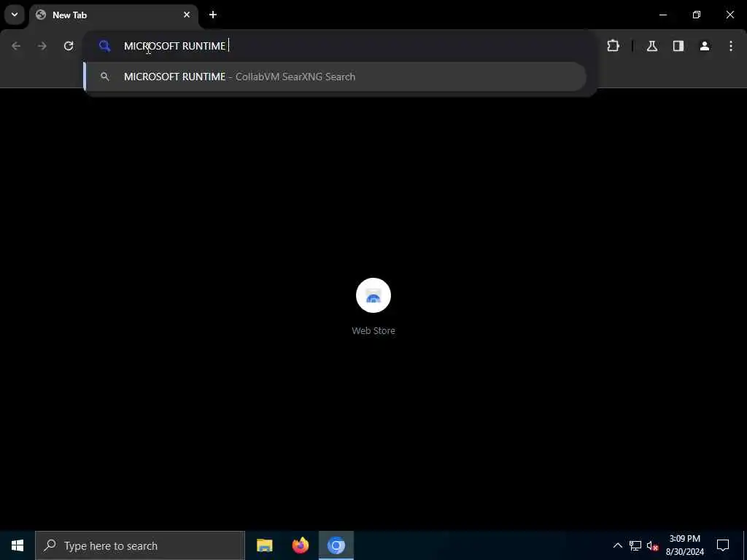The width and height of the screenshot is (747, 560).
Task: Select the New Tab tab
Action: [x=113, y=15]
